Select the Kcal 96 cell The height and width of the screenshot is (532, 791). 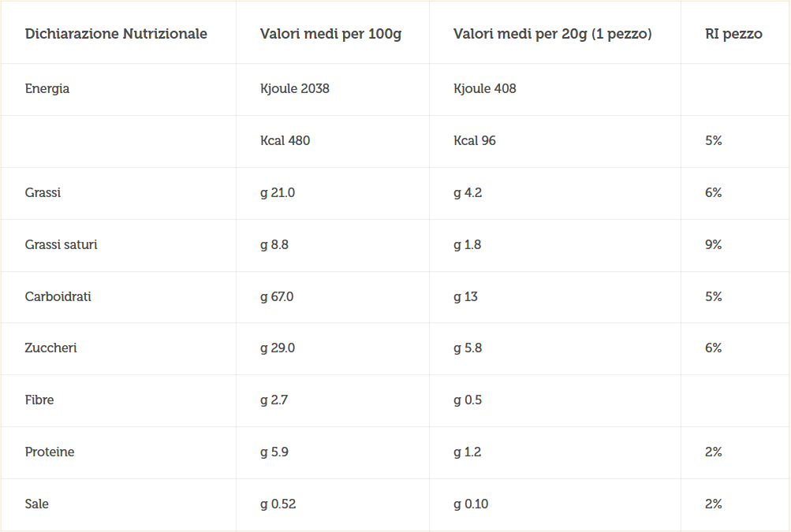(x=474, y=141)
